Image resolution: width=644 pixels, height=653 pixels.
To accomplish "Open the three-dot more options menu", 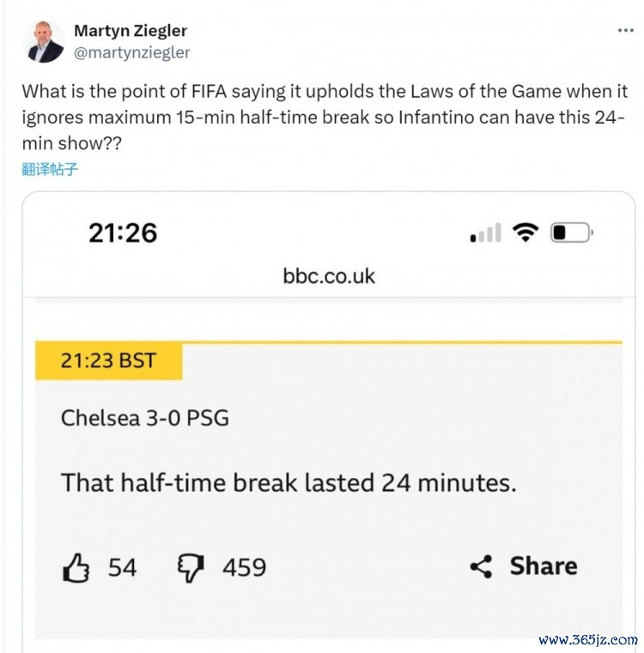I will click(626, 31).
